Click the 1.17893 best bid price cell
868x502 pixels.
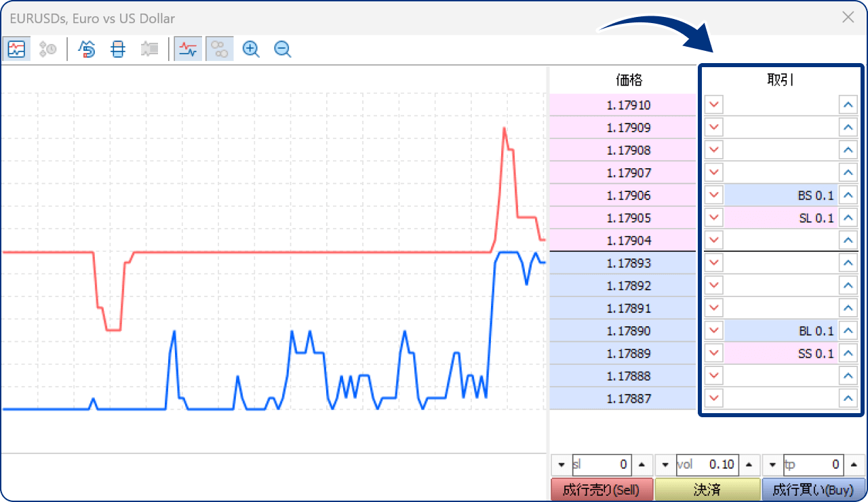coord(623,263)
